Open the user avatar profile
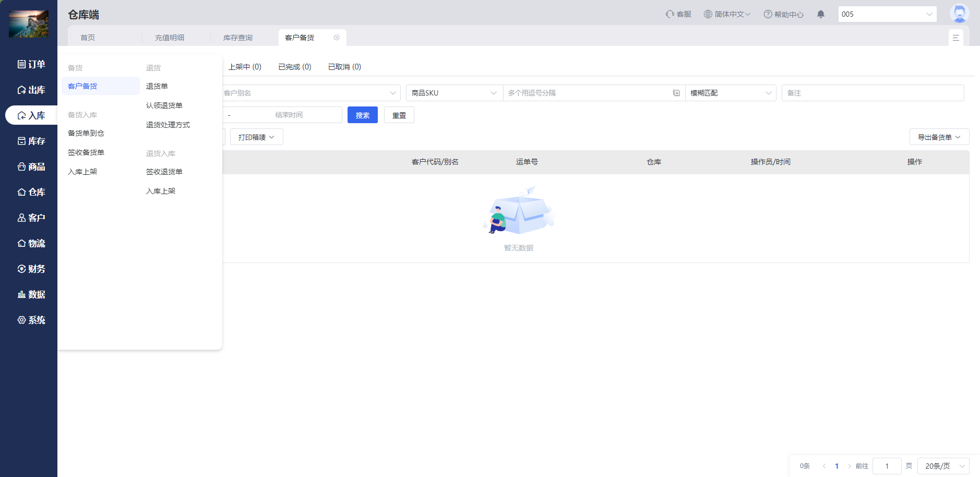The image size is (980, 477). [x=959, y=14]
